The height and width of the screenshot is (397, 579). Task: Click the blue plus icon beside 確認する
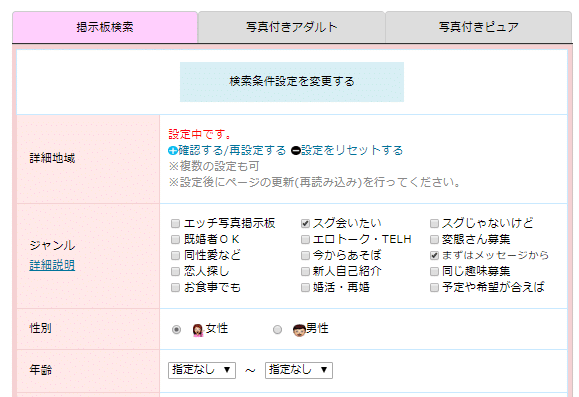172,151
